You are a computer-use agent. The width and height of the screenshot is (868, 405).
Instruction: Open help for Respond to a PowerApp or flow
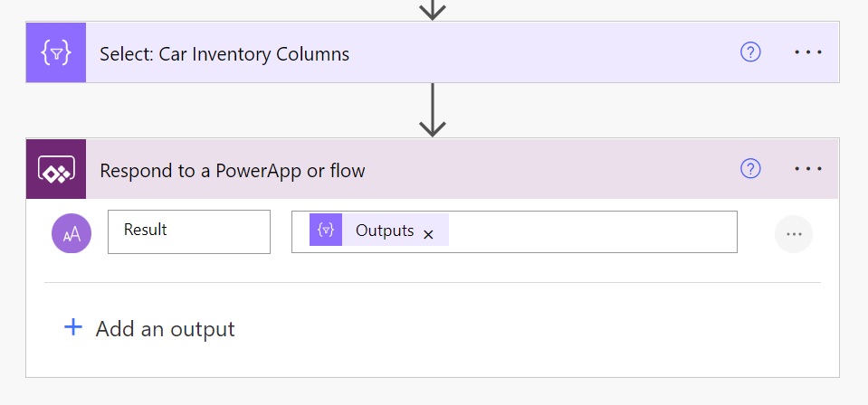pyautogui.click(x=750, y=169)
